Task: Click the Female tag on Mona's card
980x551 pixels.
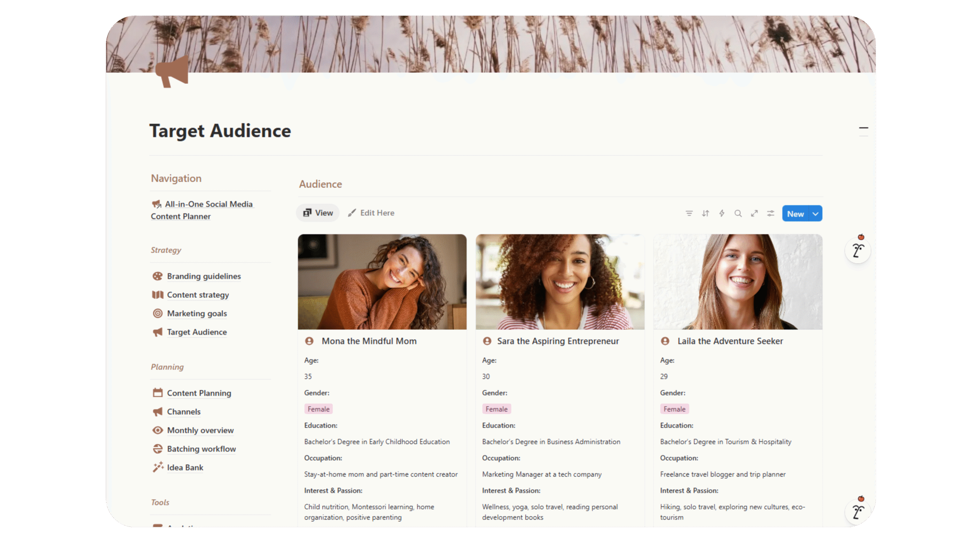Action: click(x=318, y=409)
